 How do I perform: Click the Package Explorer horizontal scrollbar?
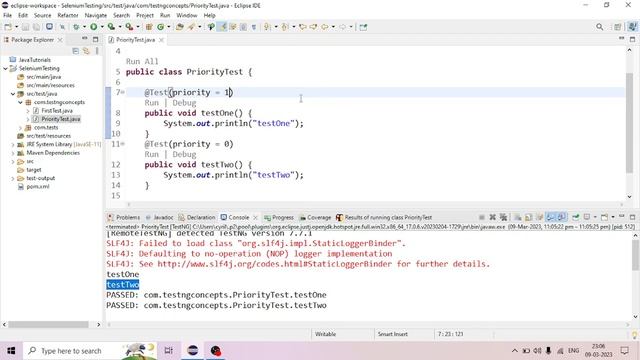[49, 324]
